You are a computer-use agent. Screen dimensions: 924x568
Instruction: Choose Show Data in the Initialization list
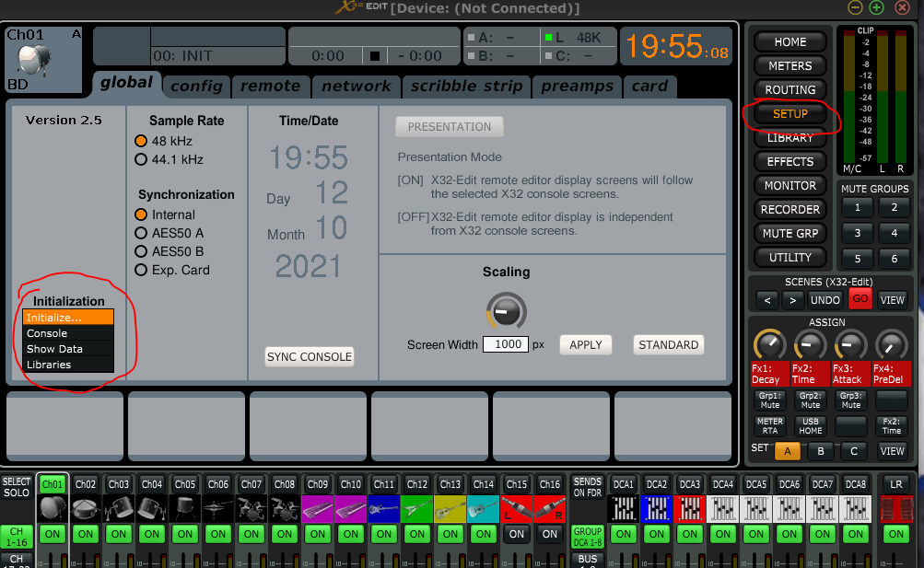point(68,349)
